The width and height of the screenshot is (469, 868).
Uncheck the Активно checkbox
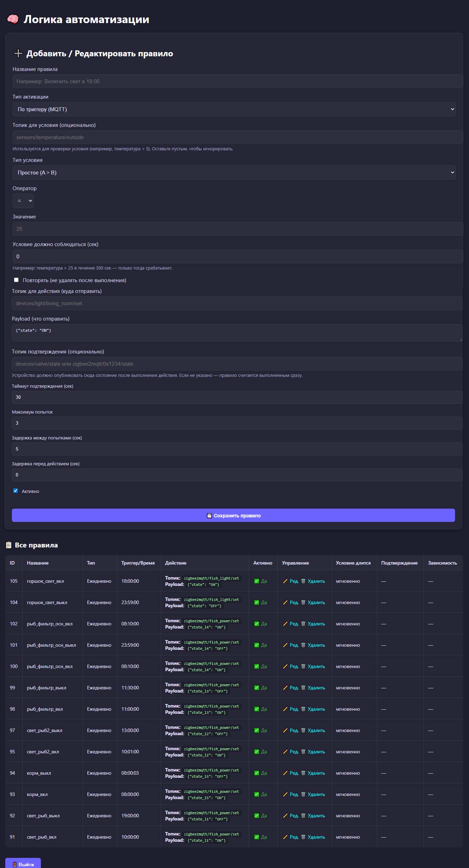[15, 491]
